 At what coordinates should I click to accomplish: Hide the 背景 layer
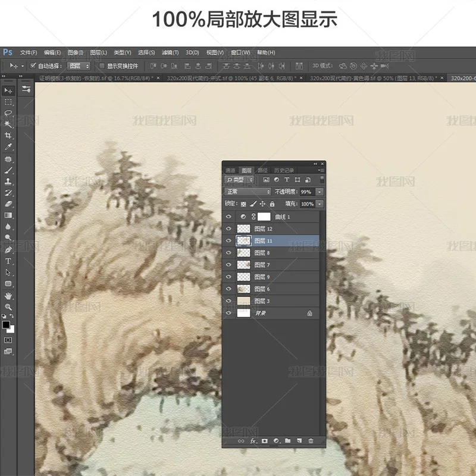pyautogui.click(x=228, y=313)
